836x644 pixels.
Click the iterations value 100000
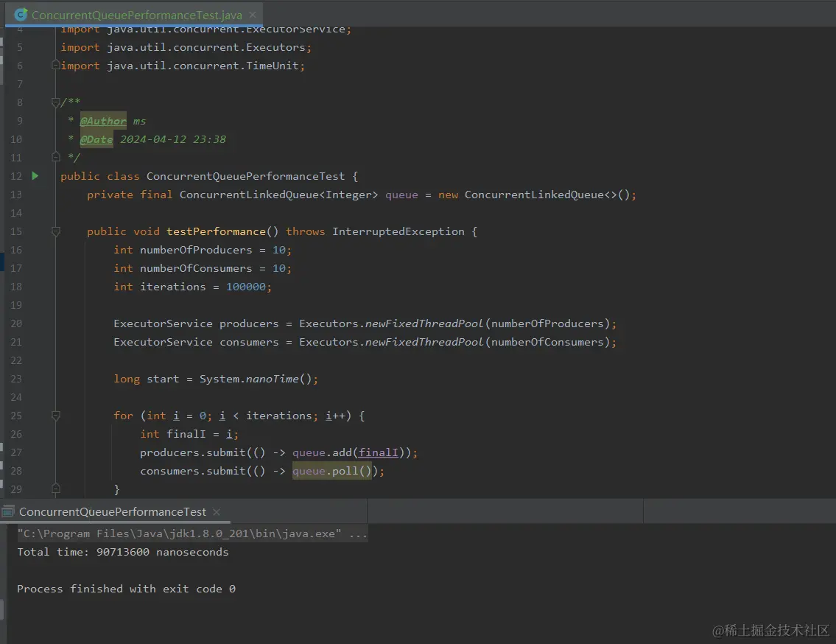pyautogui.click(x=245, y=287)
